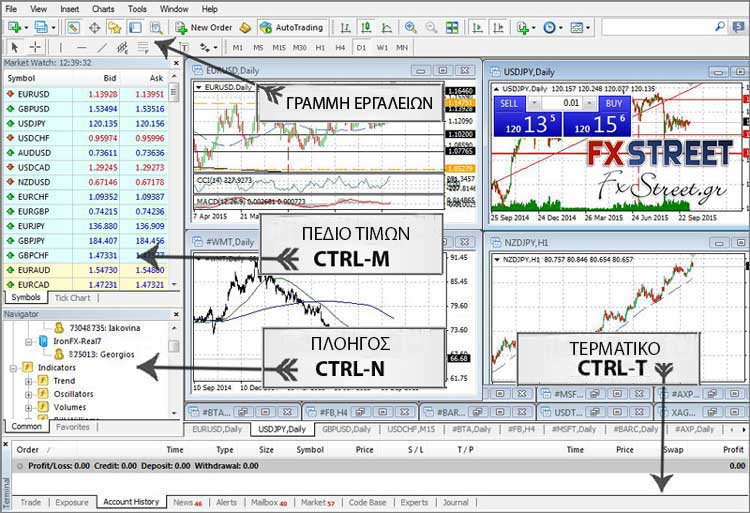Click the zoom out magnifier icon
Screen dimensions: 750x513
tap(429, 27)
